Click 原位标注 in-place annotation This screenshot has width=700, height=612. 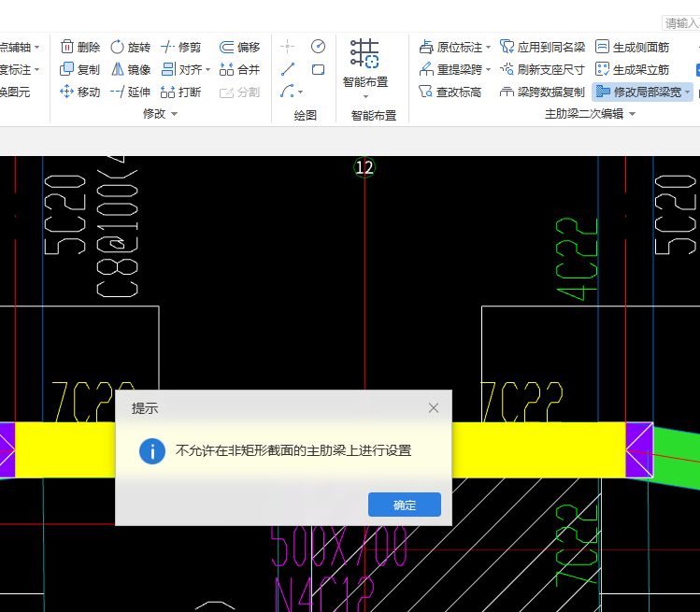451,47
